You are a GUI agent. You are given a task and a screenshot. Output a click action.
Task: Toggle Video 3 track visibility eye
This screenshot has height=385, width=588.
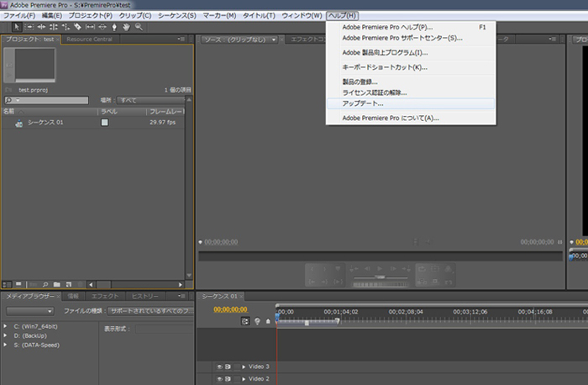(220, 367)
